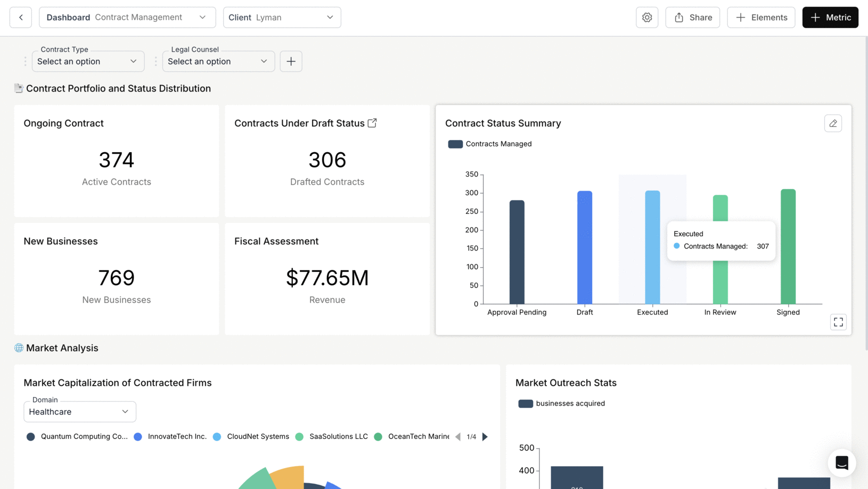Open the chat assistant bubble

tap(841, 463)
